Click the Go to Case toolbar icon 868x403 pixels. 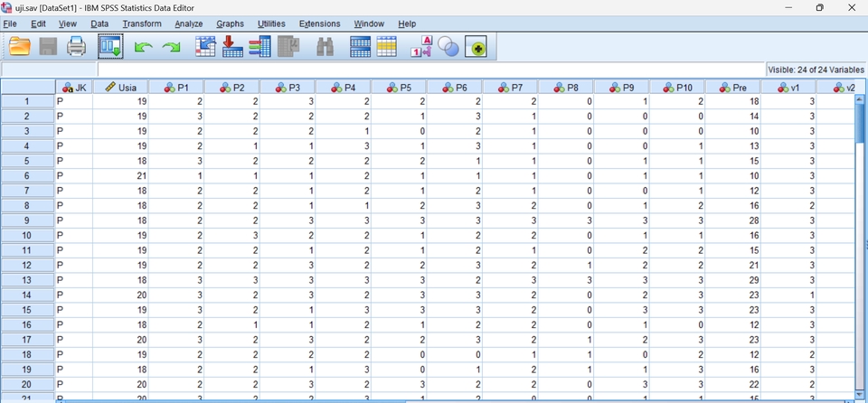(x=205, y=46)
